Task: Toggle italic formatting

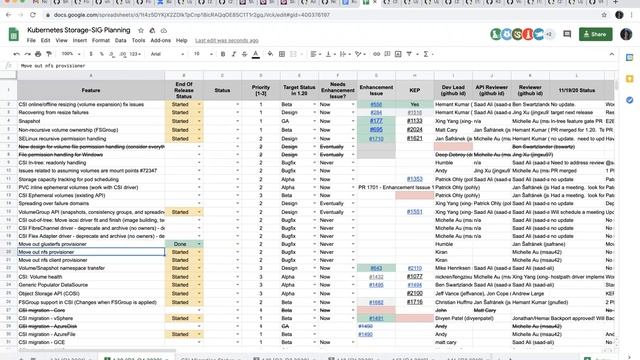Action: (233, 54)
